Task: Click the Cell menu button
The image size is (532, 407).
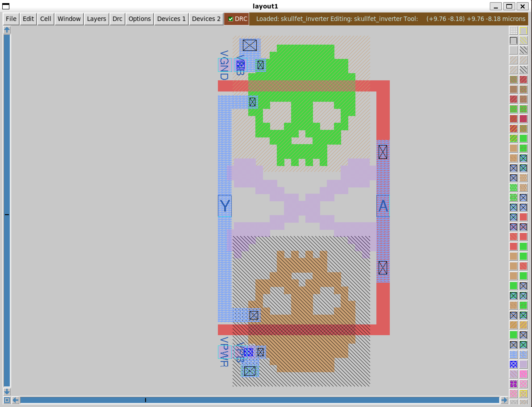Action: coord(46,19)
